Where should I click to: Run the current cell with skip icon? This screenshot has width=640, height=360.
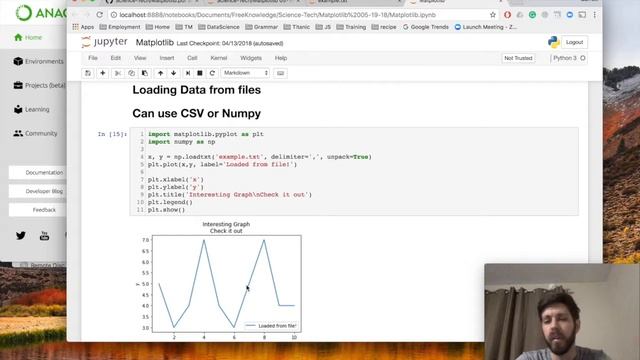click(188, 73)
